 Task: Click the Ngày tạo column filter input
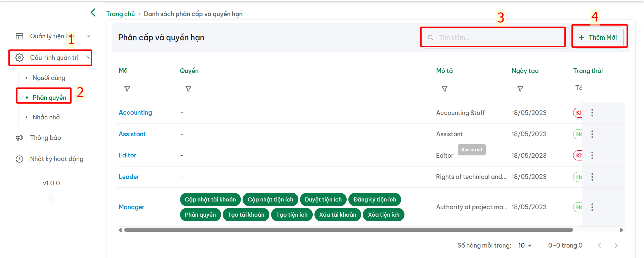(x=539, y=89)
